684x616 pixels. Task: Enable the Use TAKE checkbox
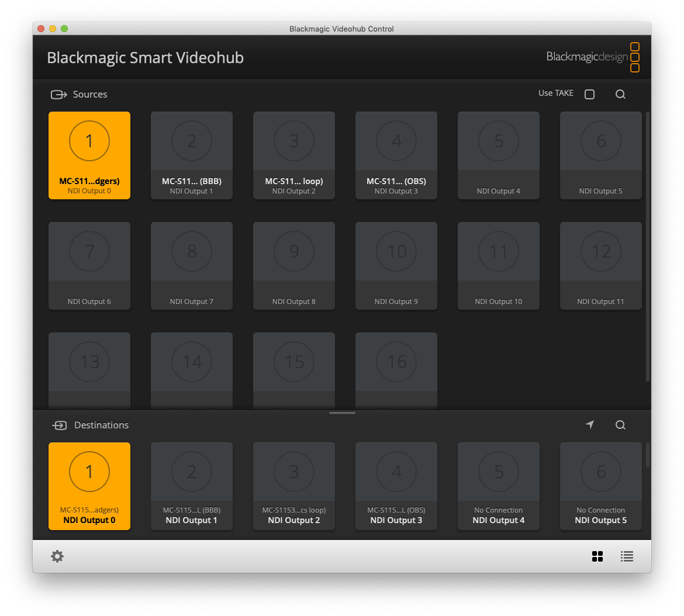589,94
